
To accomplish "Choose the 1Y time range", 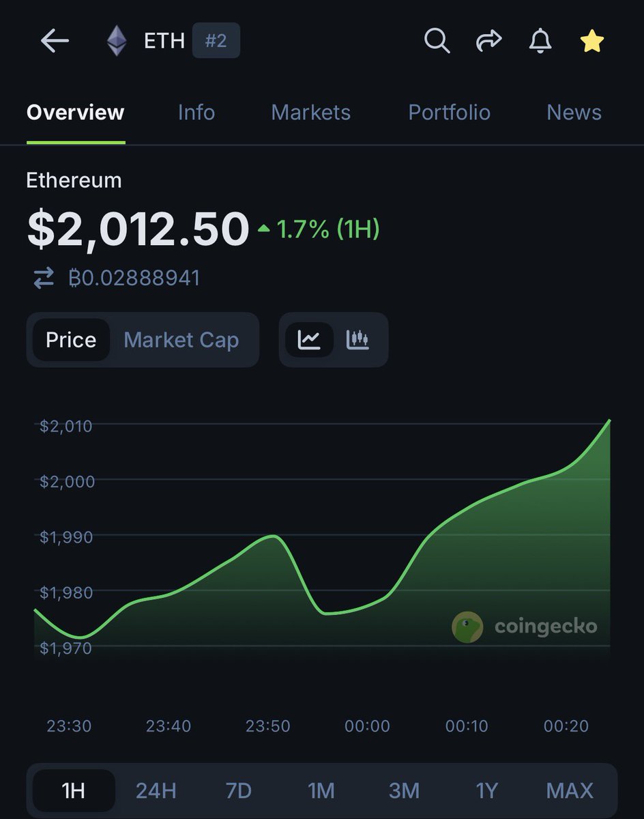I will [x=486, y=790].
